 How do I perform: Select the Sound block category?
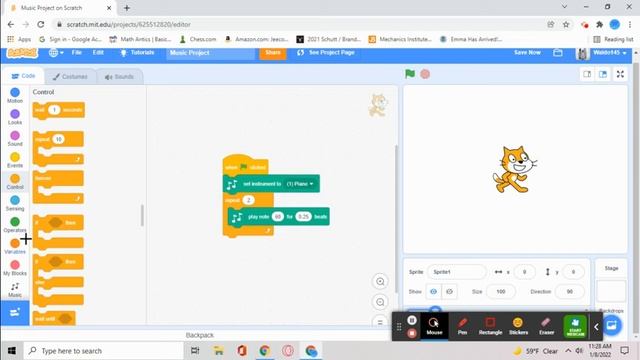point(15,139)
